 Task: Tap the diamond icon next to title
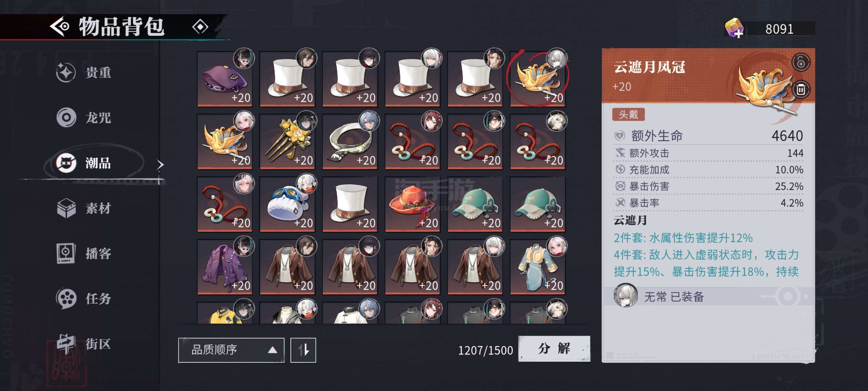(x=200, y=27)
